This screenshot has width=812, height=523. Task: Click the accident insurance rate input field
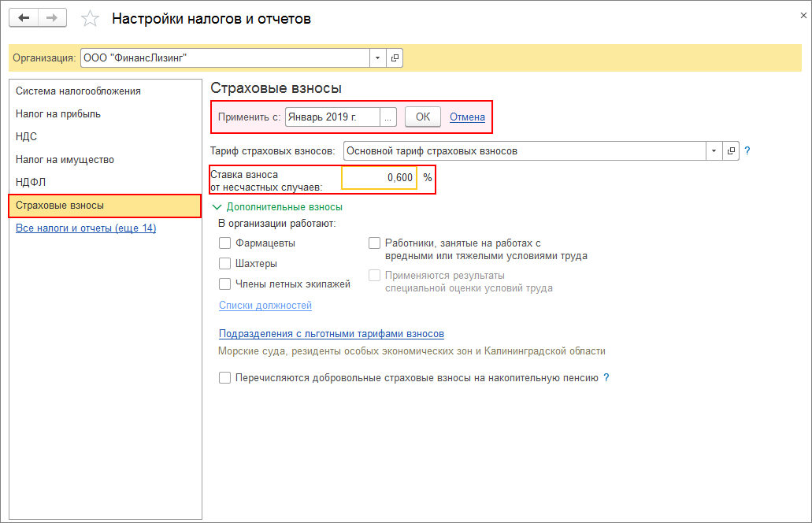coord(379,178)
